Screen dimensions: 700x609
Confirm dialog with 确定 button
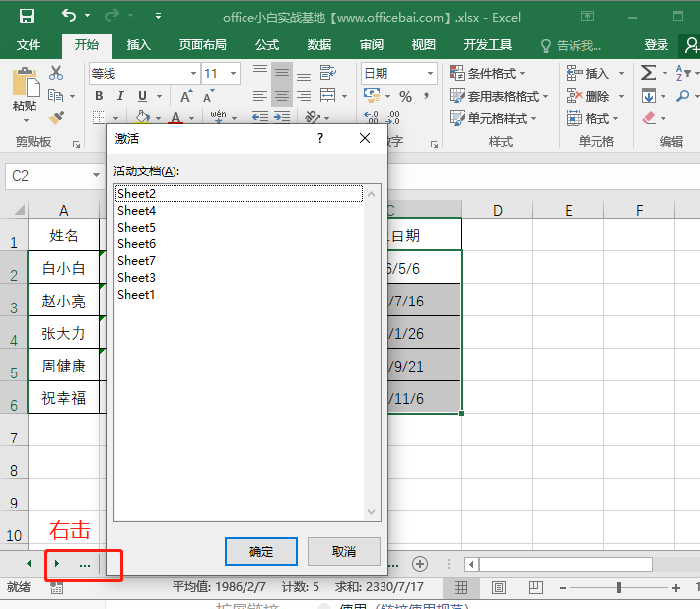tap(261, 552)
